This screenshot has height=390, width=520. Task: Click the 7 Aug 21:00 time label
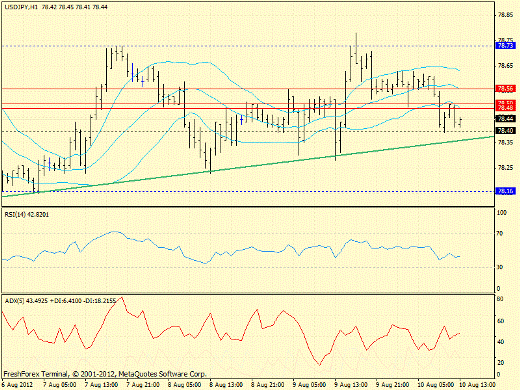click(x=143, y=385)
